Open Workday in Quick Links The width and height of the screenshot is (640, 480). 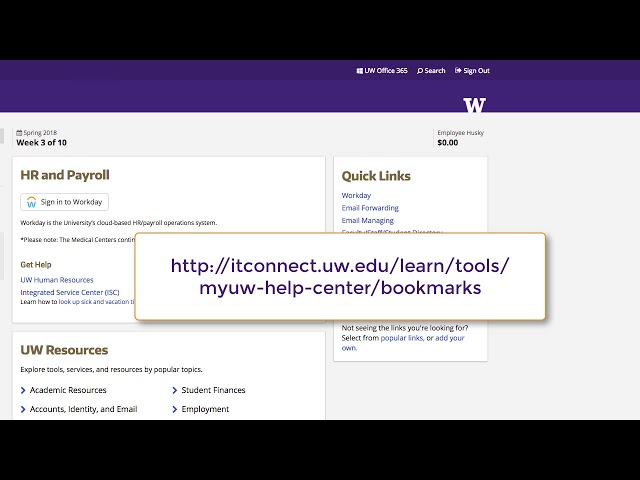[356, 196]
